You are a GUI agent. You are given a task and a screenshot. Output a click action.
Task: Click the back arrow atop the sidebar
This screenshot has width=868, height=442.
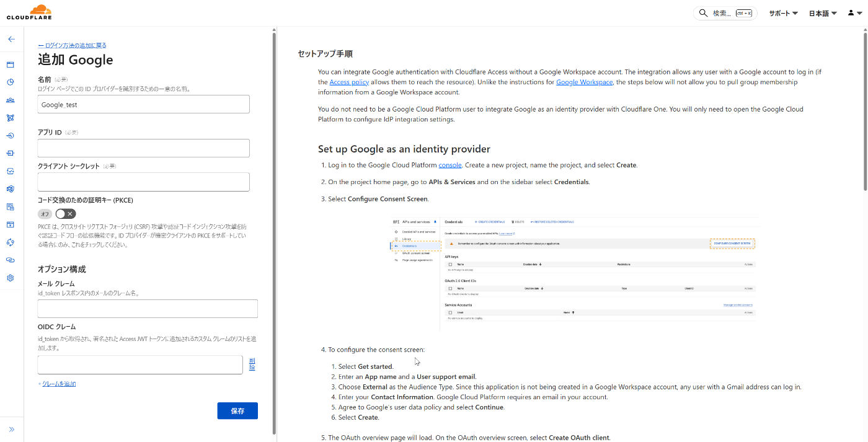pyautogui.click(x=11, y=38)
